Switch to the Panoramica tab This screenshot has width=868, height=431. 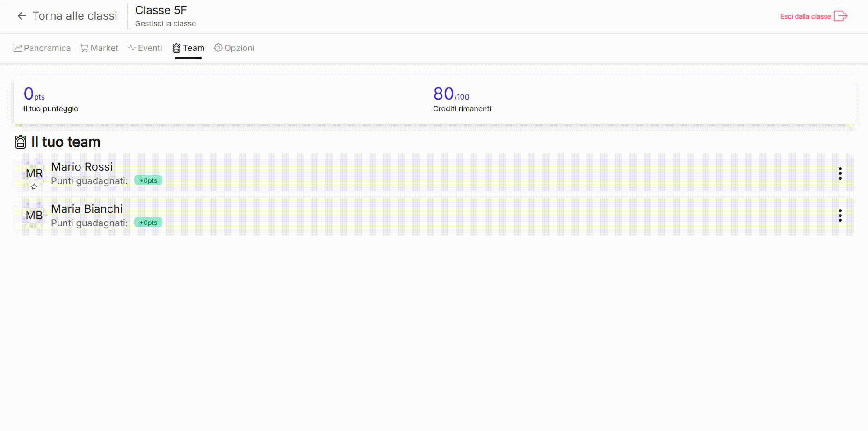click(x=47, y=48)
